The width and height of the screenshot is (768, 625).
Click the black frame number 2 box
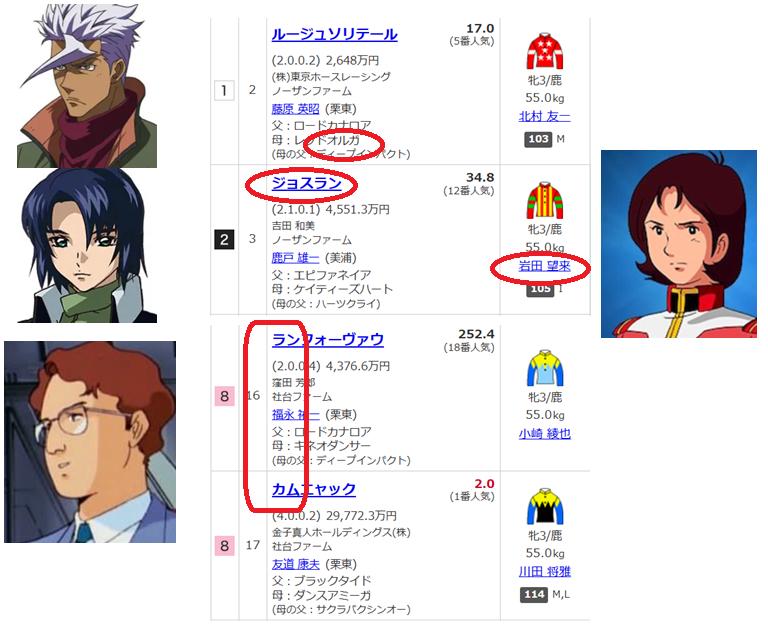pos(224,240)
